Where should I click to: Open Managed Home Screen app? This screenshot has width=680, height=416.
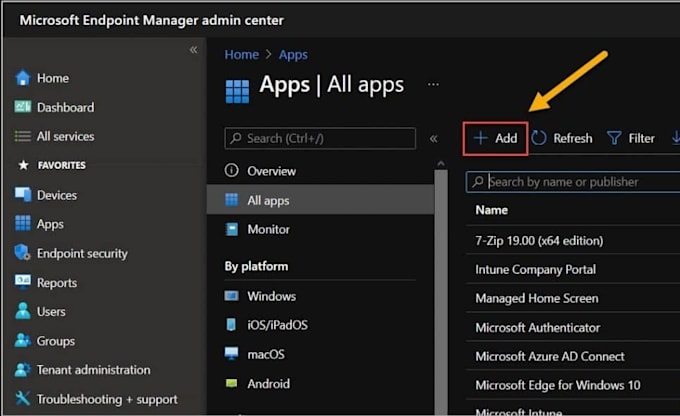pyautogui.click(x=537, y=298)
